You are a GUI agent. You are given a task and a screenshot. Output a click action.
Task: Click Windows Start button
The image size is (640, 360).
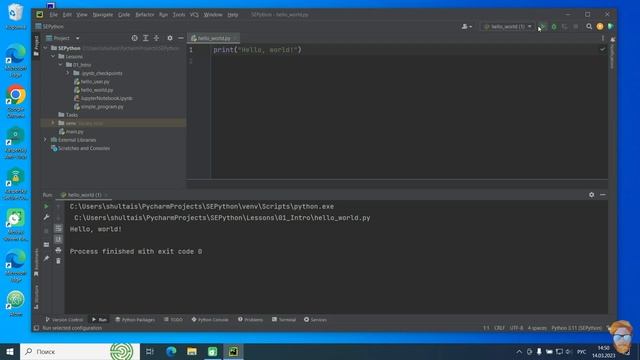(10, 351)
